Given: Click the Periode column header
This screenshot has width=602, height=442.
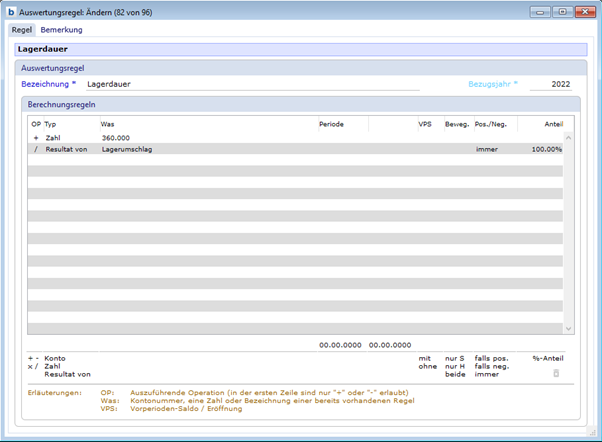Looking at the screenshot, I should coord(331,124).
